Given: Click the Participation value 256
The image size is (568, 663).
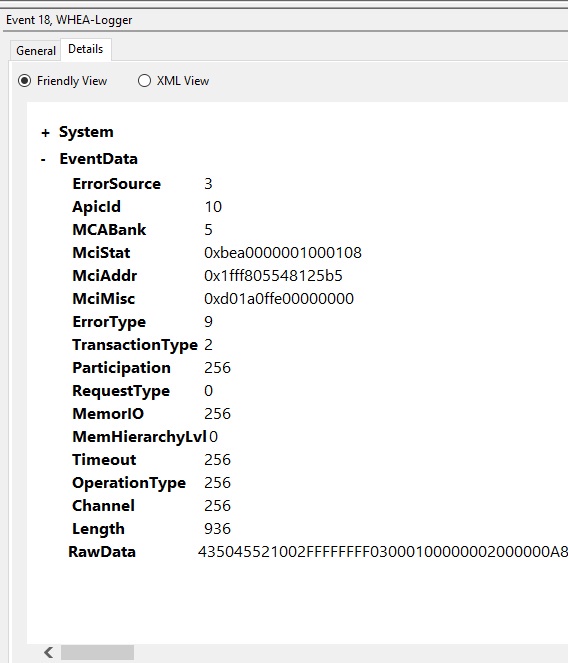Looking at the screenshot, I should point(217,368).
